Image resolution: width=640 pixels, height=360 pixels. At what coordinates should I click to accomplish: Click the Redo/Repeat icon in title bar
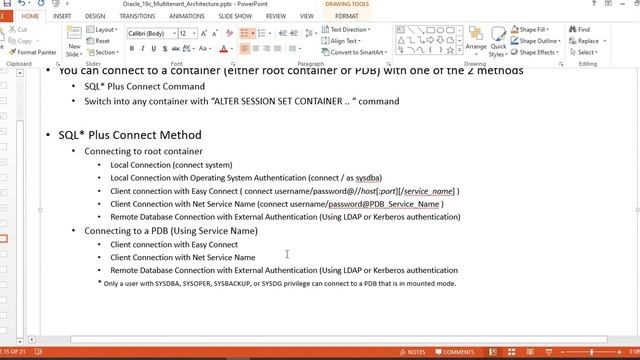[41, 3]
